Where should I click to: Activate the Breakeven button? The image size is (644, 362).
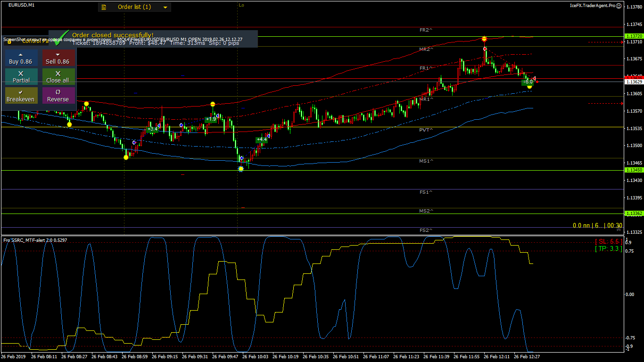point(21,96)
